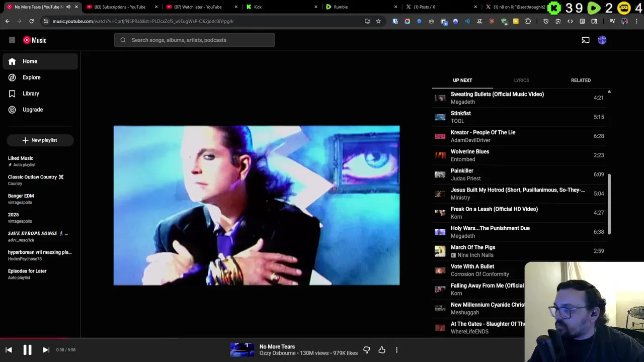Go back in browser history

(x=7, y=21)
